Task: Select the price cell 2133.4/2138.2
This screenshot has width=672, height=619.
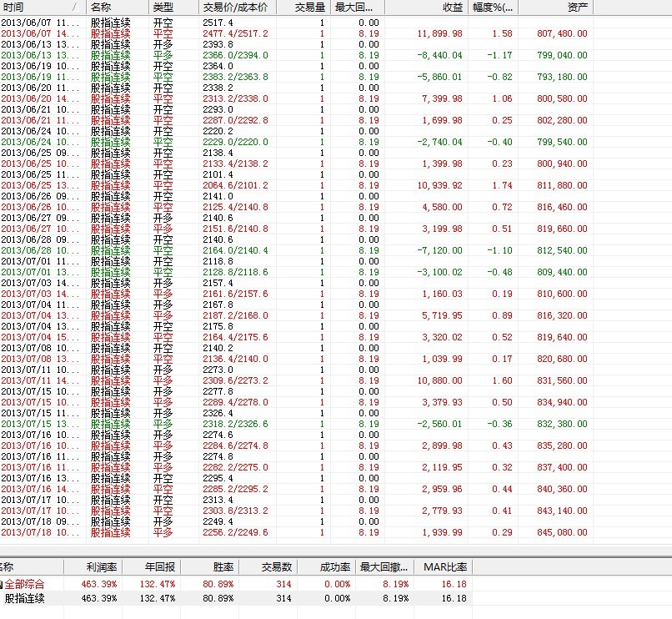Action: coord(235,164)
